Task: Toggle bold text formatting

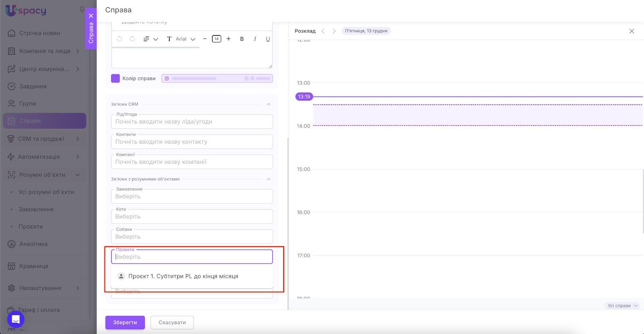Action: coord(242,39)
